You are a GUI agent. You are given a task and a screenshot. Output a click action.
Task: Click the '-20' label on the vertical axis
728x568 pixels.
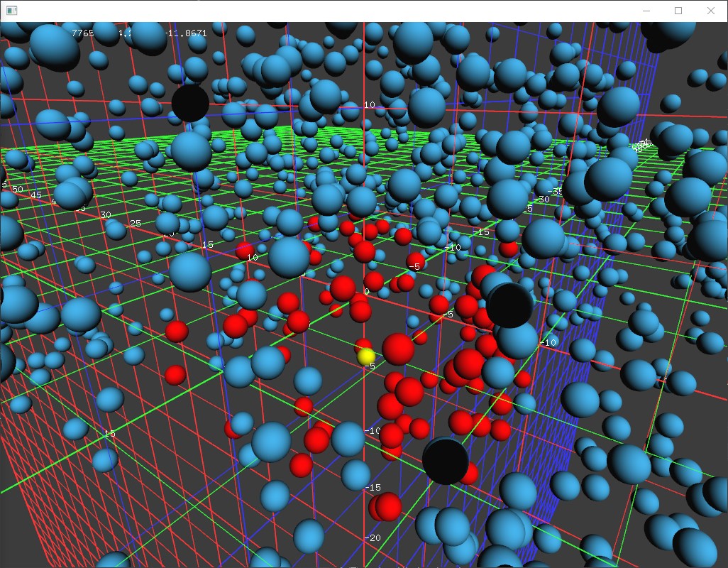[x=373, y=537]
